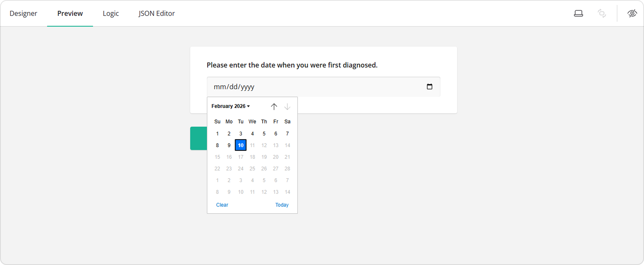Select February 5 in the calendar
Viewport: 644px width, 265px height.
[x=264, y=133]
